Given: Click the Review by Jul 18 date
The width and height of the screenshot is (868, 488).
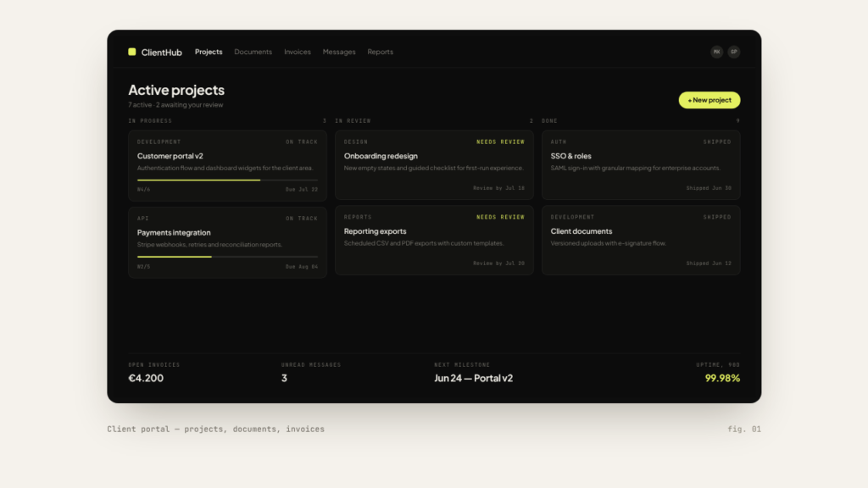Looking at the screenshot, I should point(498,188).
